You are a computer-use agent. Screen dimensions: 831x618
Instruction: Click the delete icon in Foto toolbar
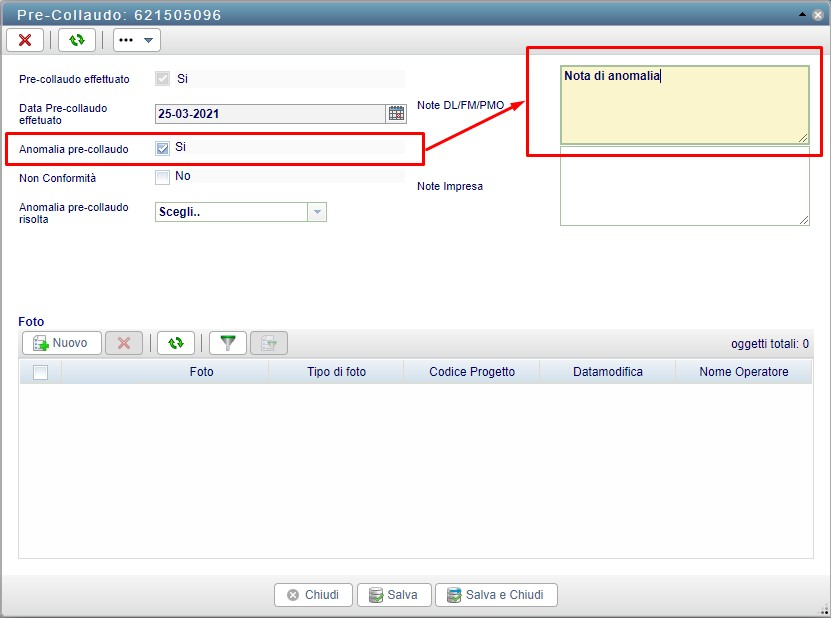pyautogui.click(x=124, y=343)
